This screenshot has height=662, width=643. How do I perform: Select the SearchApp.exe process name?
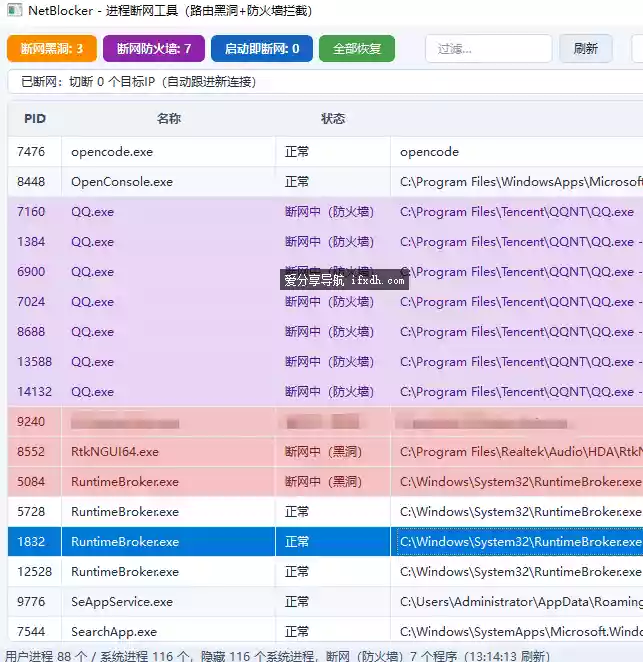pyautogui.click(x=114, y=631)
